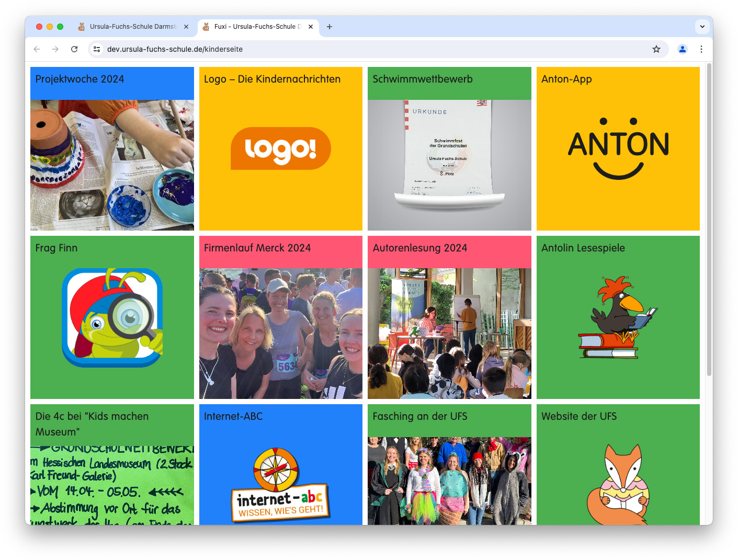This screenshot has height=560, width=738.
Task: Expand the tab search dropdown arrow
Action: click(702, 27)
